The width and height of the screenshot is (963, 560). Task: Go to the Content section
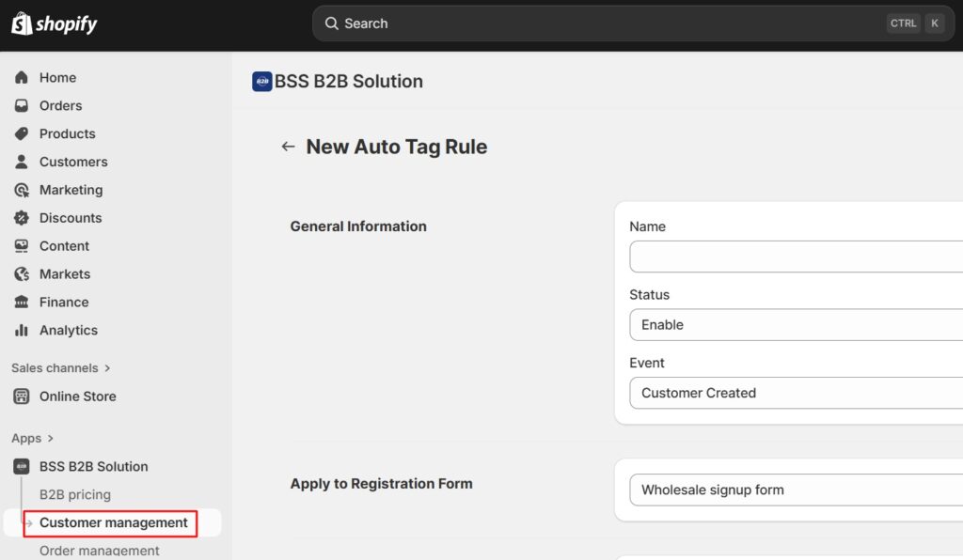pos(65,246)
